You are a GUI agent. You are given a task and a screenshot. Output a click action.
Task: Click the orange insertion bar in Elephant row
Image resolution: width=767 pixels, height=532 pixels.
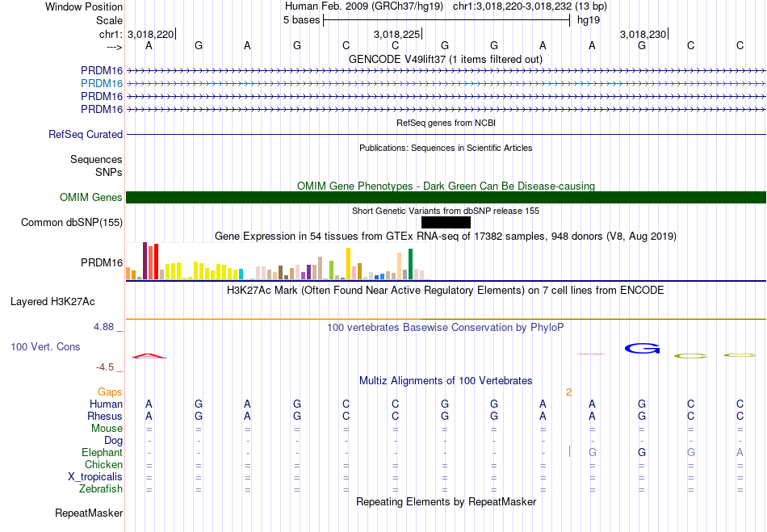(x=569, y=451)
